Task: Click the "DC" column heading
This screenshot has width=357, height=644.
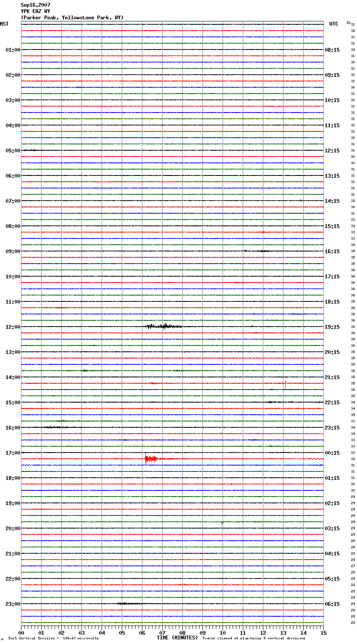Action: point(349,23)
